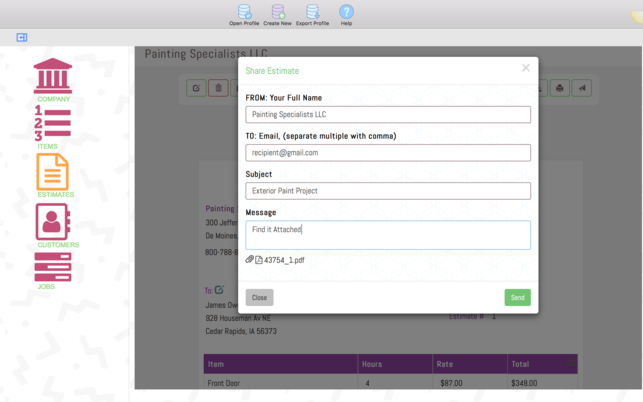Focus the FROM full name field
The height and width of the screenshot is (402, 643).
pos(388,114)
